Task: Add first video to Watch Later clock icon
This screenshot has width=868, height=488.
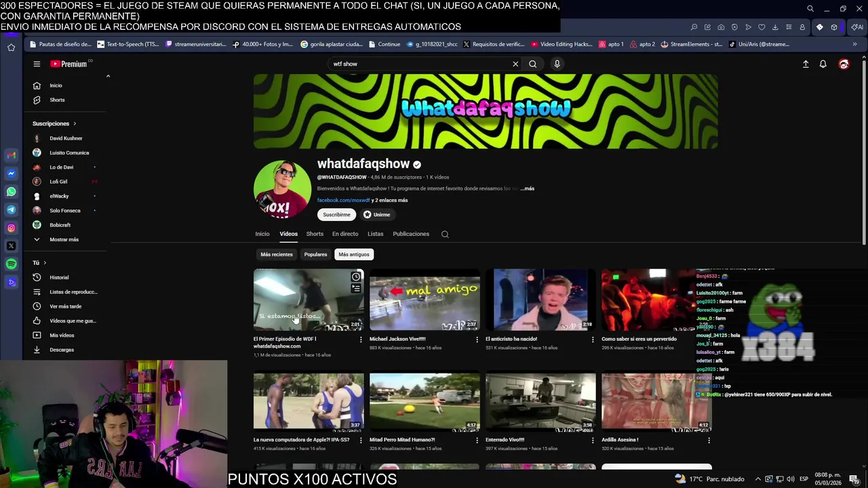Action: (356, 277)
